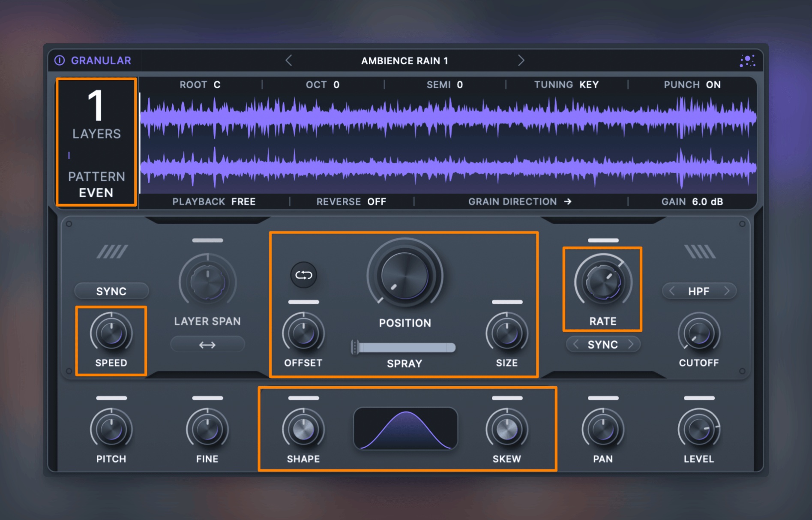
Task: Click the particles randomize icon
Action: (747, 60)
